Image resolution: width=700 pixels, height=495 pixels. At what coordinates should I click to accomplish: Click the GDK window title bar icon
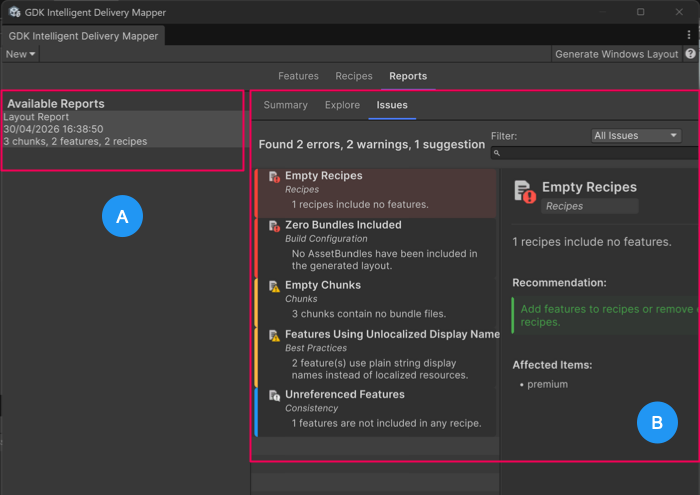(14, 12)
